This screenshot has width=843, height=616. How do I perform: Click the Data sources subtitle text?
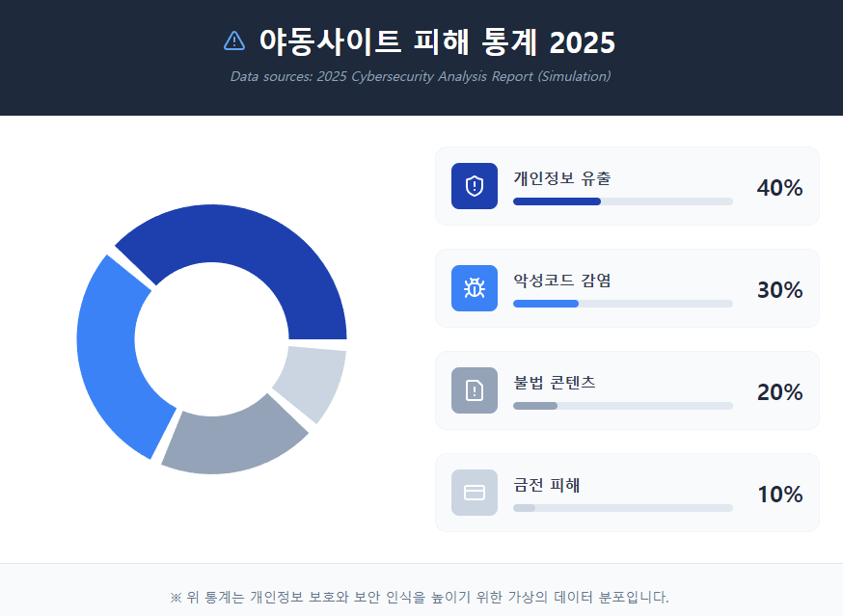[x=421, y=76]
